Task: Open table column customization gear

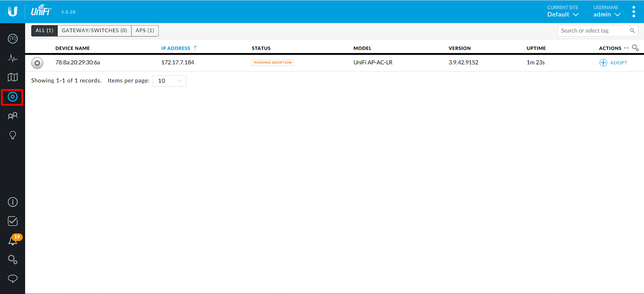Action: [635, 48]
